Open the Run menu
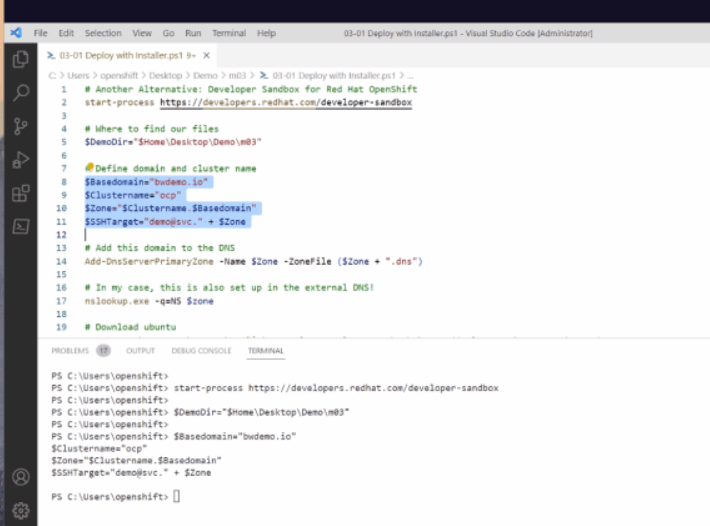 pos(193,33)
